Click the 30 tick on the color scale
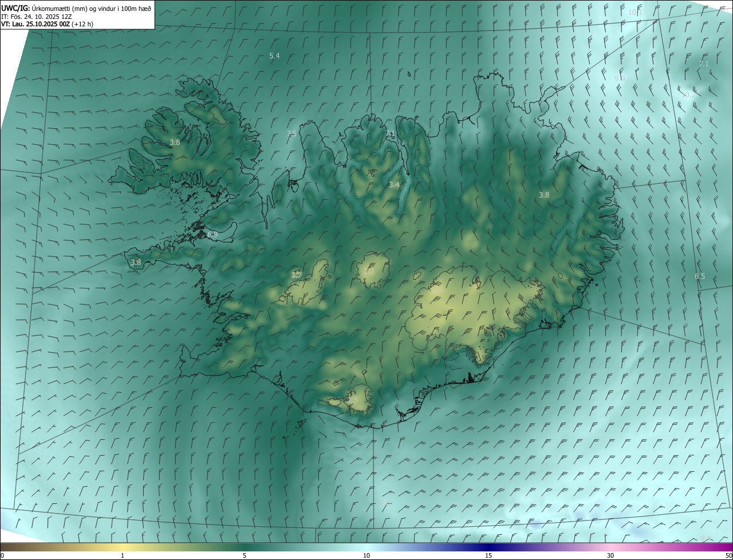The height and width of the screenshot is (560, 733). click(x=610, y=555)
